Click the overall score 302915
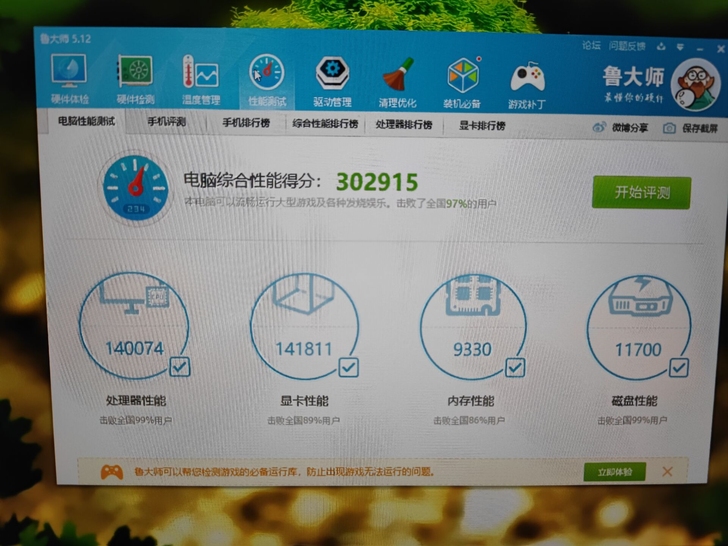 (377, 182)
